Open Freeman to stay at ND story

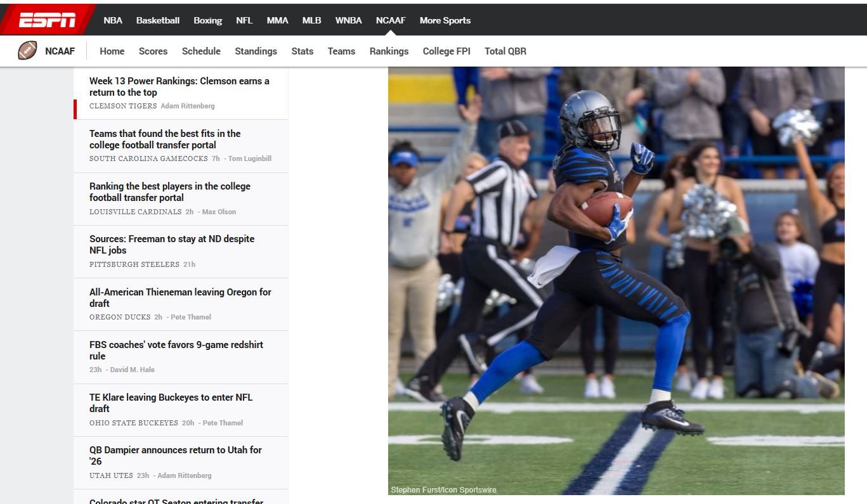coord(172,245)
